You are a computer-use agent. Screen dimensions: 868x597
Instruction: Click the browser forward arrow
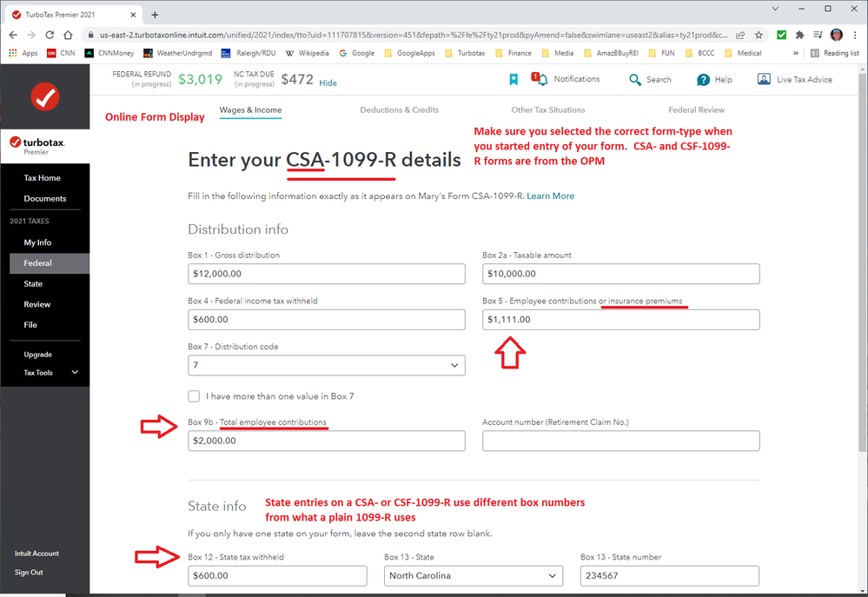pos(31,35)
